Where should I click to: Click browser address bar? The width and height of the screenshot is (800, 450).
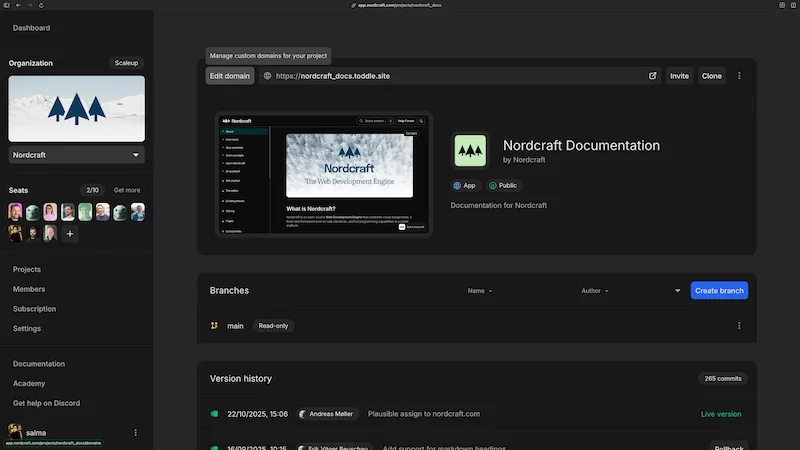[396, 5]
